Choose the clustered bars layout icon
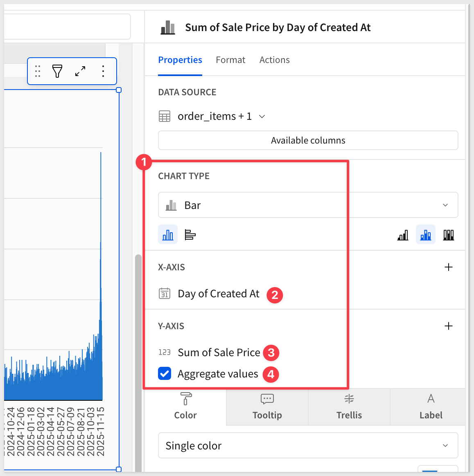The height and width of the screenshot is (476, 474). point(403,235)
